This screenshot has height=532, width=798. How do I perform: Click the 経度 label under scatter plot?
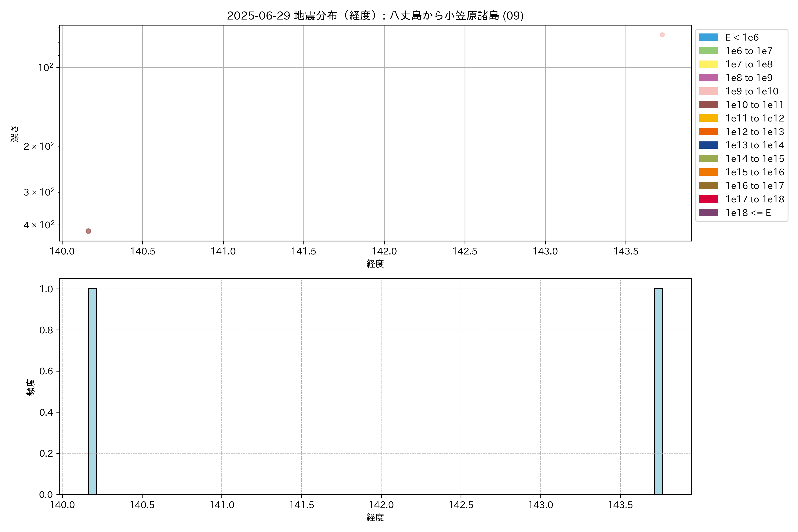click(x=375, y=264)
